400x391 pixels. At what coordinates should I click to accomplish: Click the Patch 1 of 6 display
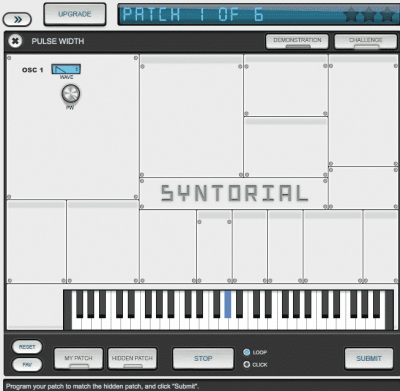coord(258,15)
